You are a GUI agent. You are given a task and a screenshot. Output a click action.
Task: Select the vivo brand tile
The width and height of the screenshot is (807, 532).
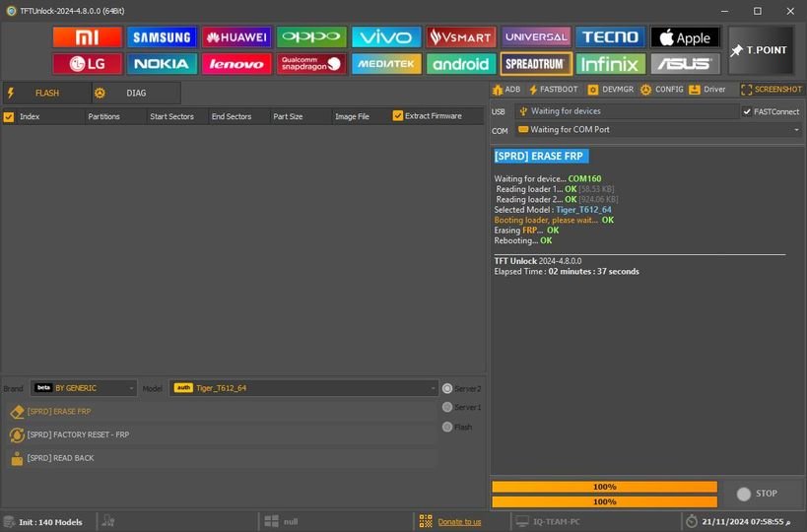point(386,37)
